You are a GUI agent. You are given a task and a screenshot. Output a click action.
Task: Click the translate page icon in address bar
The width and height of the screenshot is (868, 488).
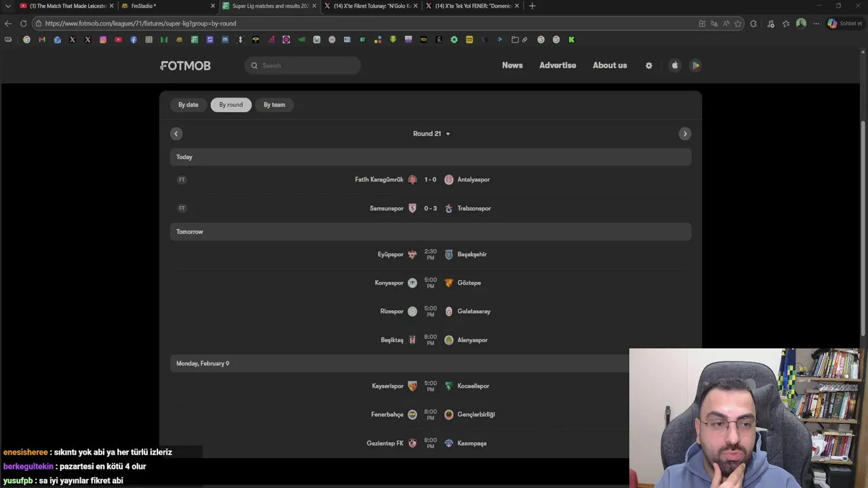point(713,23)
